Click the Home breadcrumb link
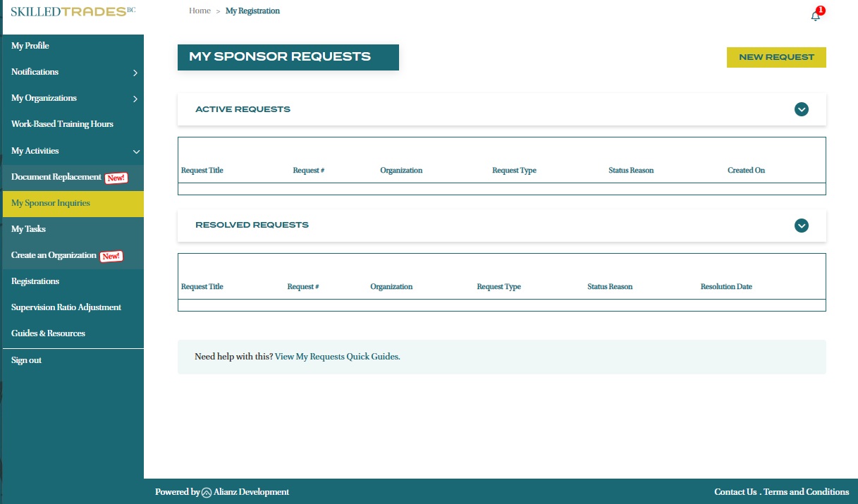Viewport: 858px width, 504px height. click(200, 11)
